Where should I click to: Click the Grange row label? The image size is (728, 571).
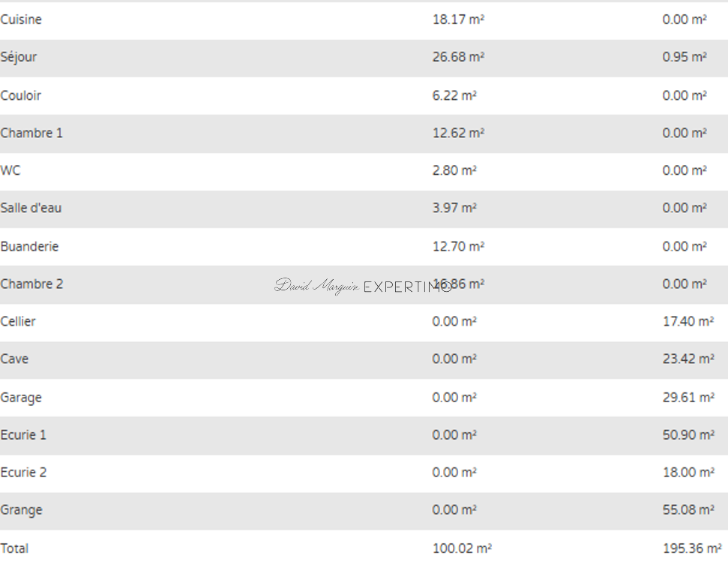(21, 510)
